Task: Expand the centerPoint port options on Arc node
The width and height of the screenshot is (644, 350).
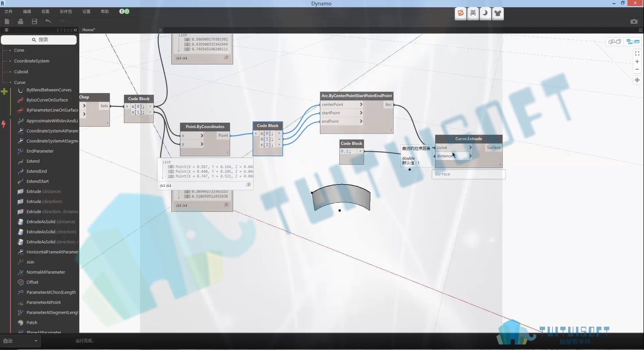Action: coord(361,104)
